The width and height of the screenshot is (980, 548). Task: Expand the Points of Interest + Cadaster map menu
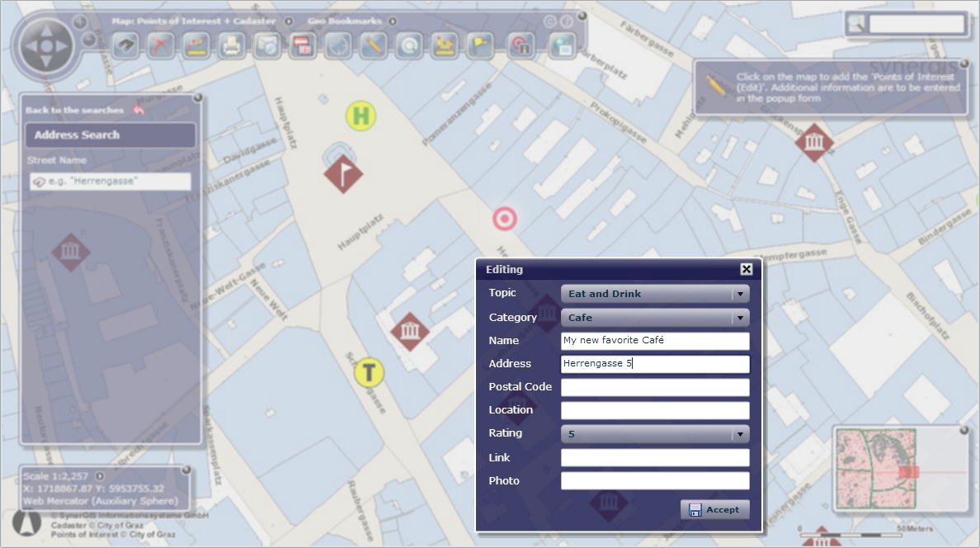[288, 21]
